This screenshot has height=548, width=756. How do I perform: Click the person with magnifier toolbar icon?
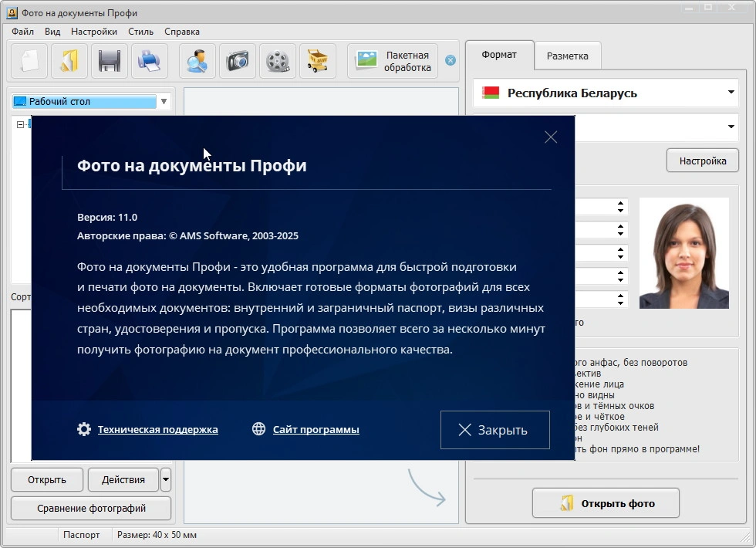click(x=197, y=61)
